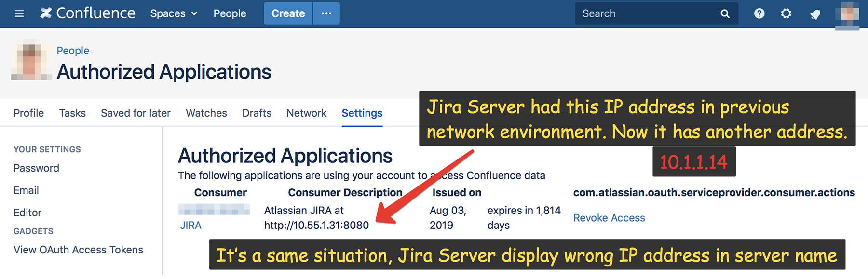Image resolution: width=868 pixels, height=279 pixels.
Task: Open the Drafts tab
Action: (x=257, y=113)
